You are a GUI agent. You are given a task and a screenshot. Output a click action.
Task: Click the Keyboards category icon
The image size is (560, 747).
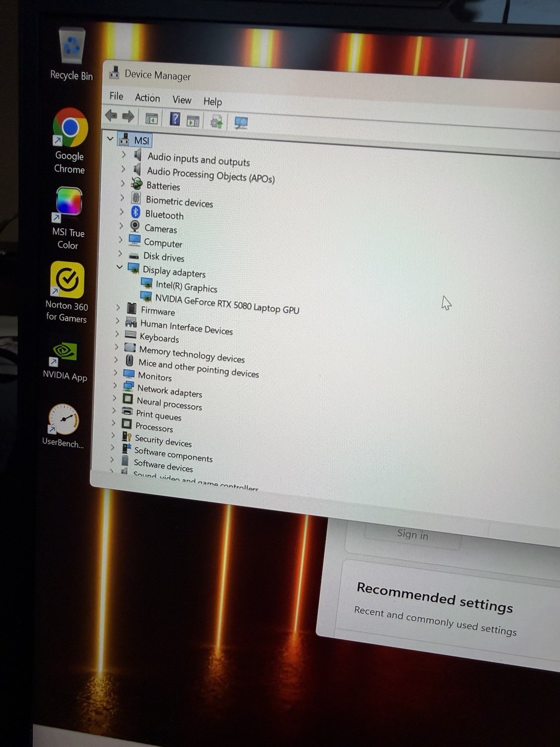tap(131, 335)
